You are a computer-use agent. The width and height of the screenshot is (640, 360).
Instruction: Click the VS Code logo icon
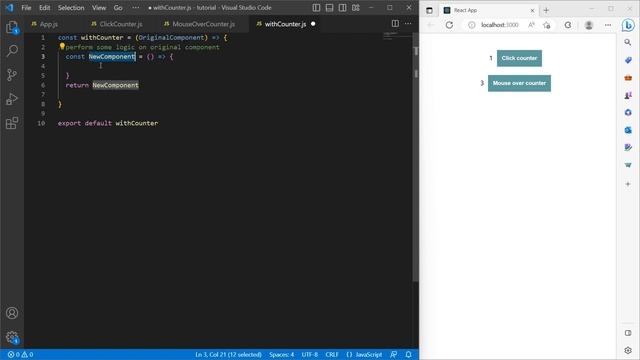pyautogui.click(x=9, y=8)
